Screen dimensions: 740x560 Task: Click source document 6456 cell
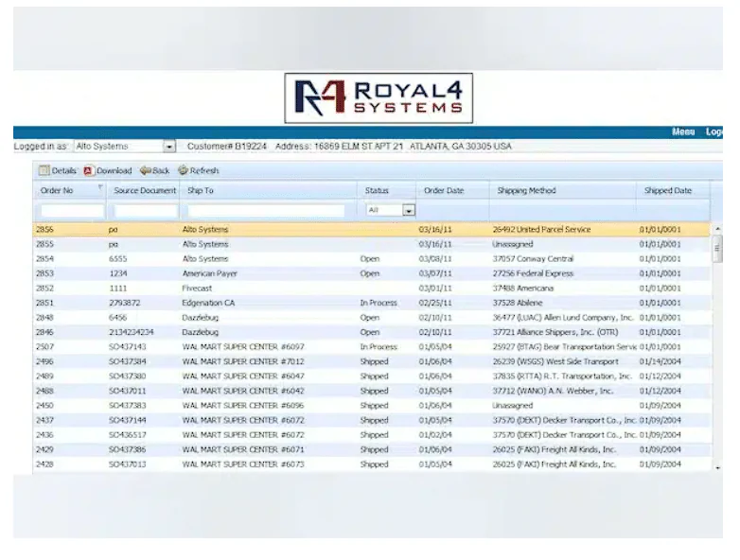coord(118,318)
